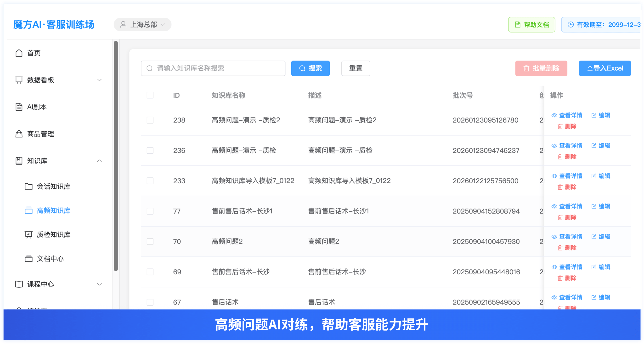The image size is (644, 344).
Task: Expand the 课程中心 submenu chevron
Action: [x=100, y=284]
